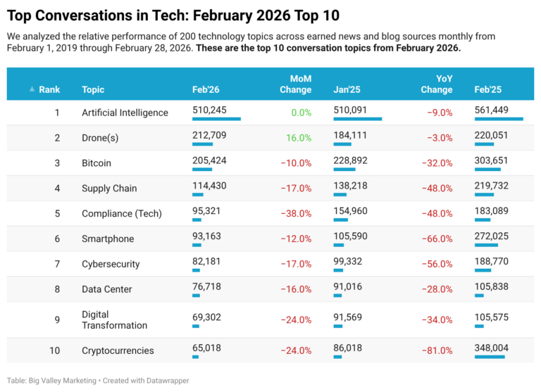Click the sort arrow beside Rank header
The height and width of the screenshot is (392, 541).
click(32, 89)
